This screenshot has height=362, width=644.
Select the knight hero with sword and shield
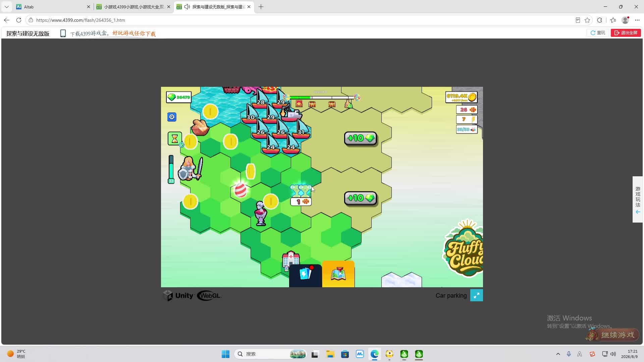click(x=190, y=169)
